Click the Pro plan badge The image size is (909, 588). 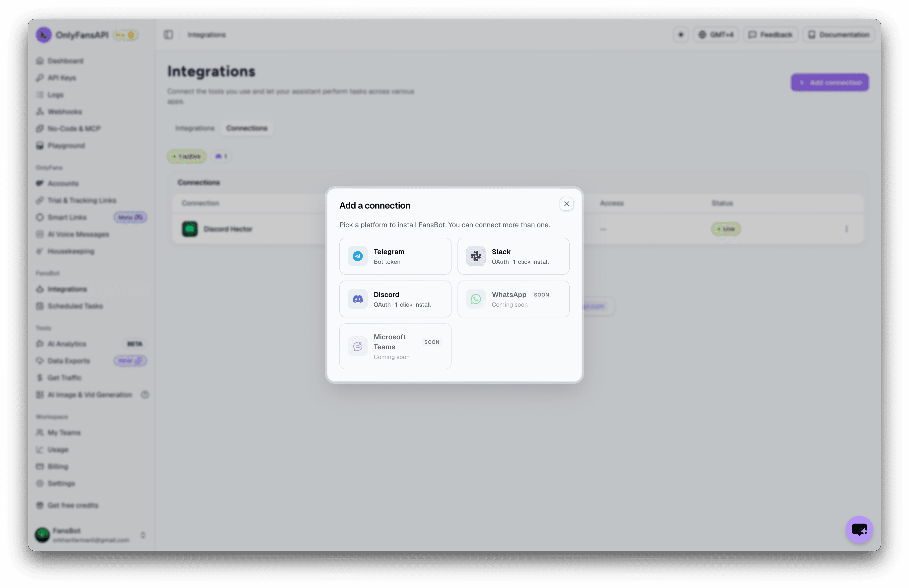[126, 35]
